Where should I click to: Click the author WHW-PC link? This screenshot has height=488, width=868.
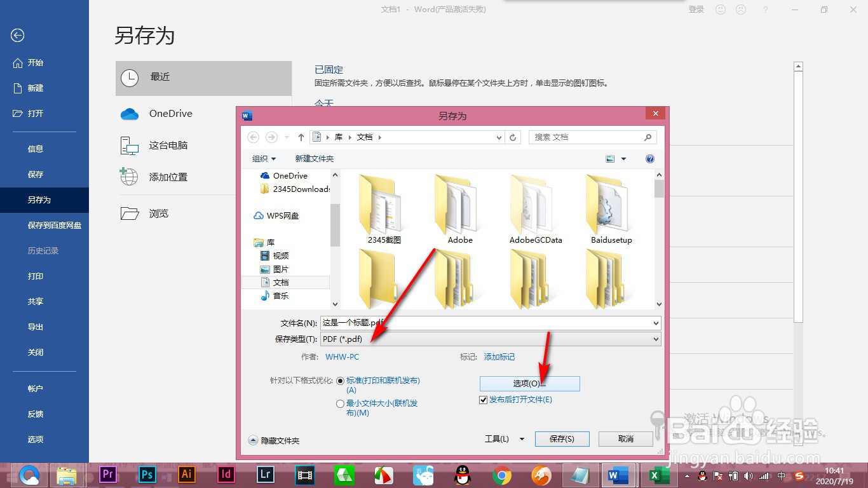pos(342,357)
